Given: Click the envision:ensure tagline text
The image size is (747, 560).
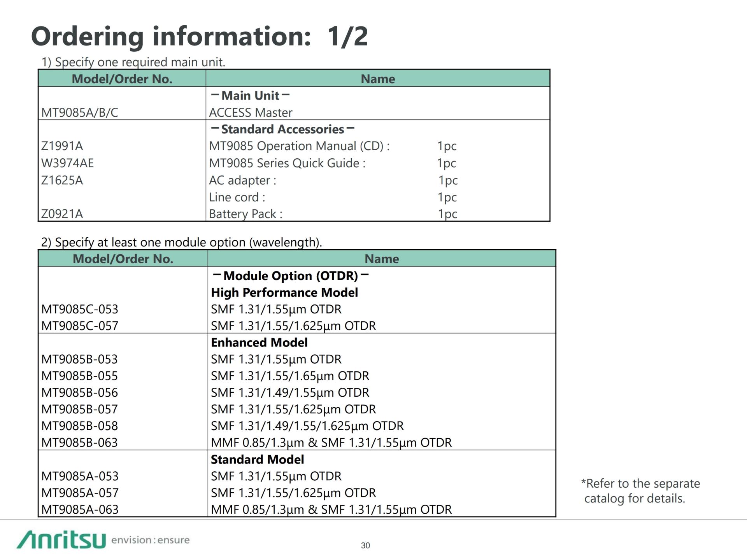Looking at the screenshot, I should [x=150, y=540].
